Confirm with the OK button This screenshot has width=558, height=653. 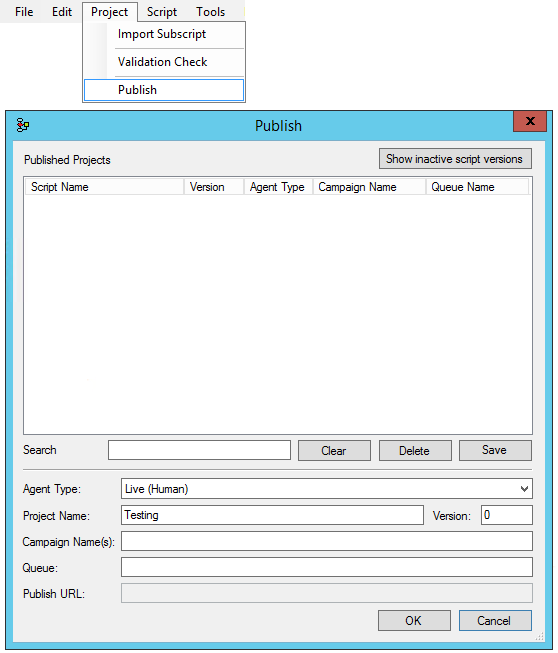click(x=414, y=621)
